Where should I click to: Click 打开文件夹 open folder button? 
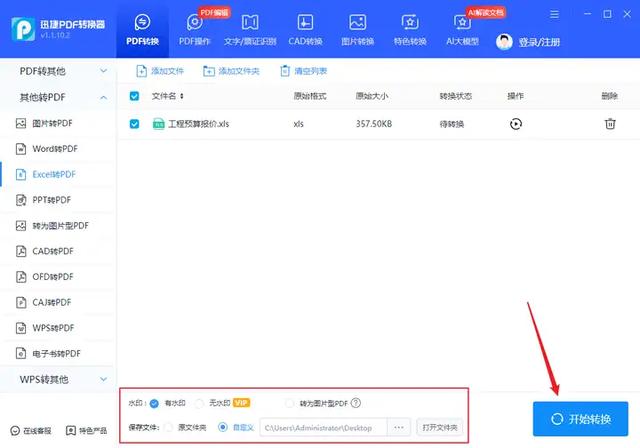point(440,428)
